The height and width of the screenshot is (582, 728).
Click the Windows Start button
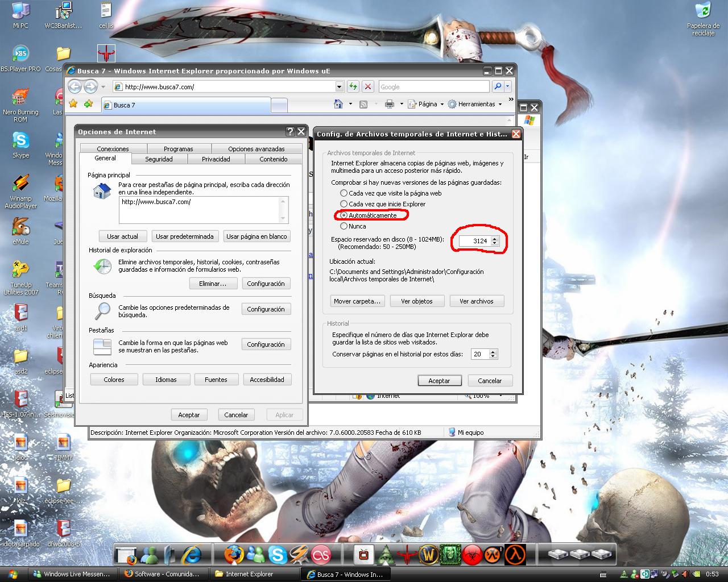pos(13,574)
